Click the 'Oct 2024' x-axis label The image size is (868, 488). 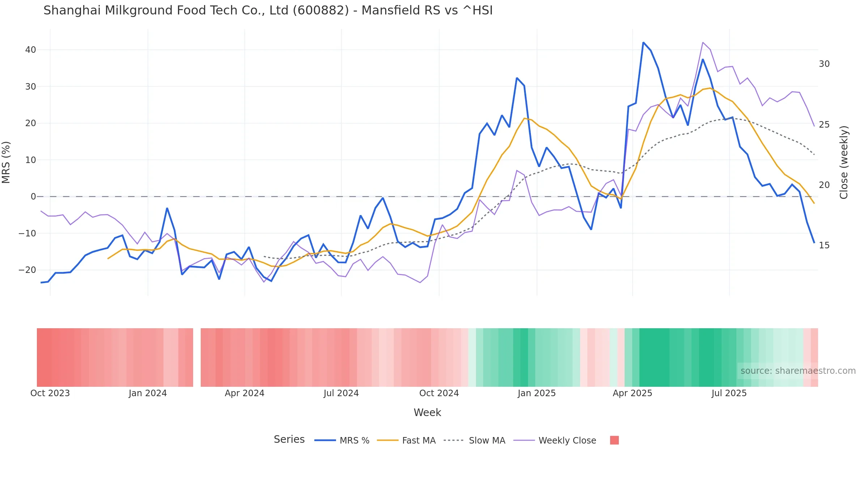tap(439, 393)
